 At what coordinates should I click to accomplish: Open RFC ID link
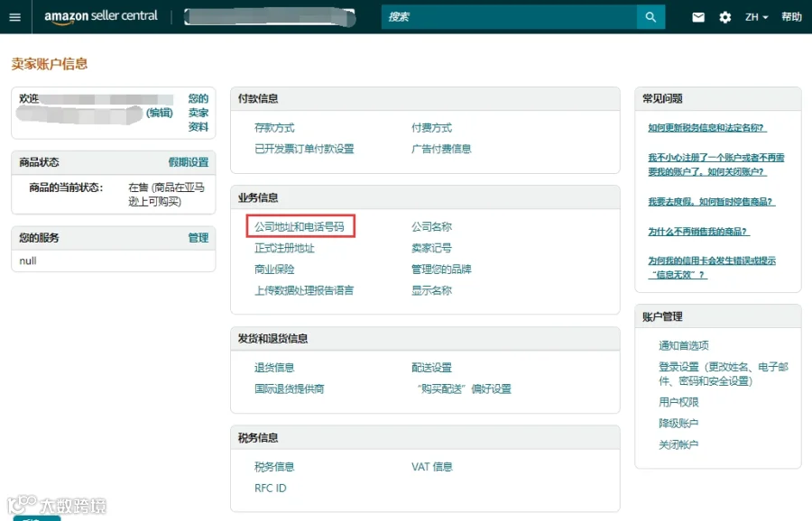pyautogui.click(x=271, y=488)
